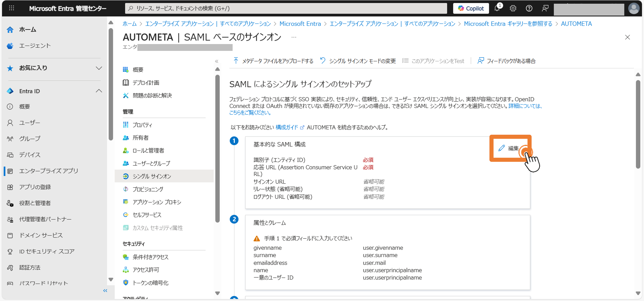Image resolution: width=644 pixels, height=301 pixels.
Task: Click シングル サインオン モードの変更
Action: [x=358, y=61]
